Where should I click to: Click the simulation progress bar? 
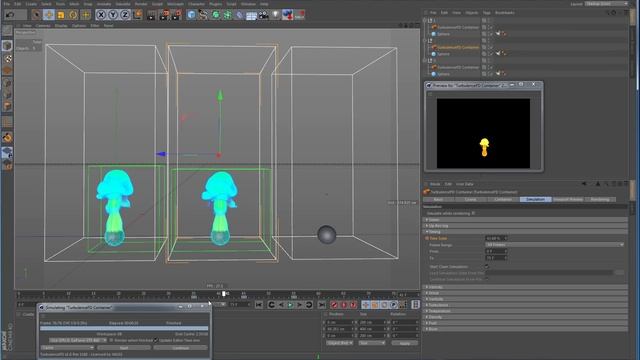coord(124,328)
